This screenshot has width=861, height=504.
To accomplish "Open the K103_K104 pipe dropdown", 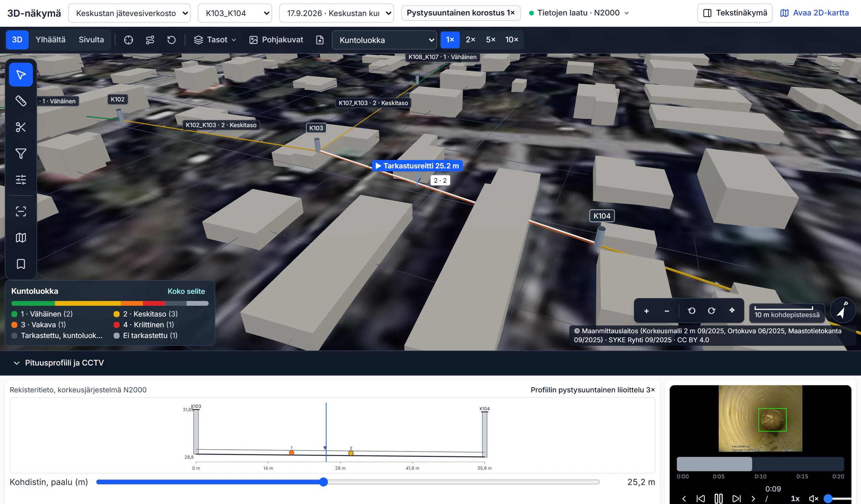I will [x=235, y=13].
